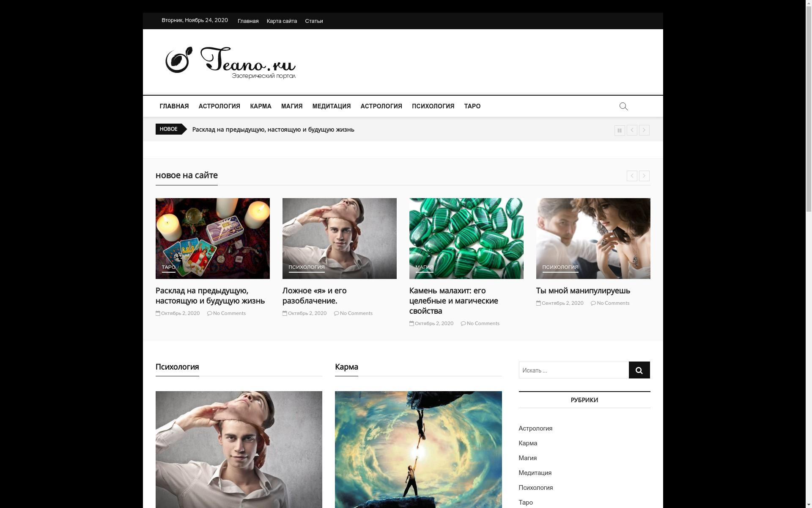Click 'ПСИХОЛОГИЯ' tag on couple image card

(560, 267)
